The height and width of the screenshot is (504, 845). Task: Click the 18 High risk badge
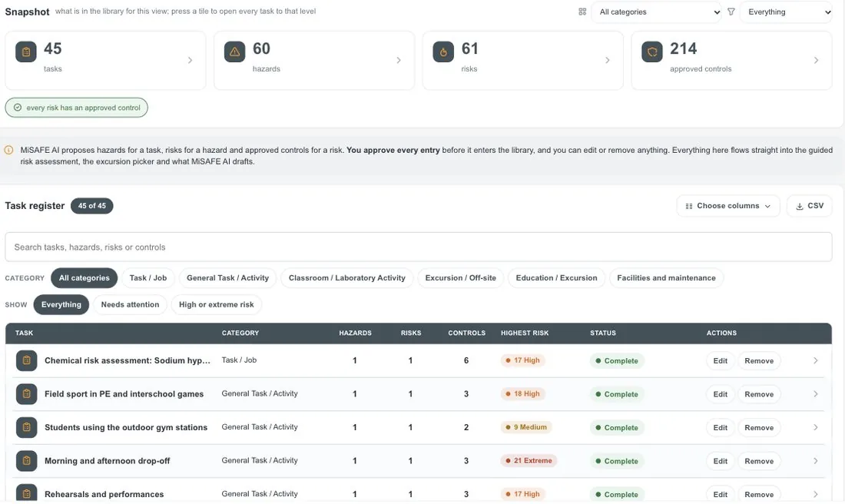coord(522,393)
